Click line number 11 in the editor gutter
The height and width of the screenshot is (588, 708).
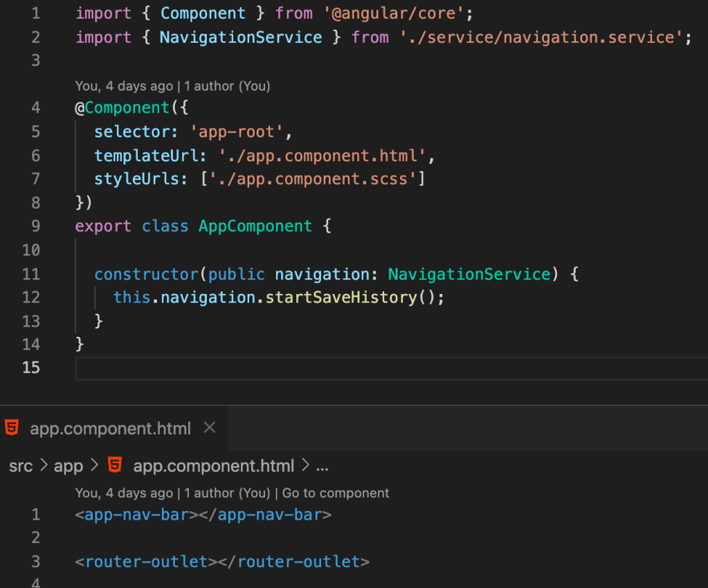[30, 274]
